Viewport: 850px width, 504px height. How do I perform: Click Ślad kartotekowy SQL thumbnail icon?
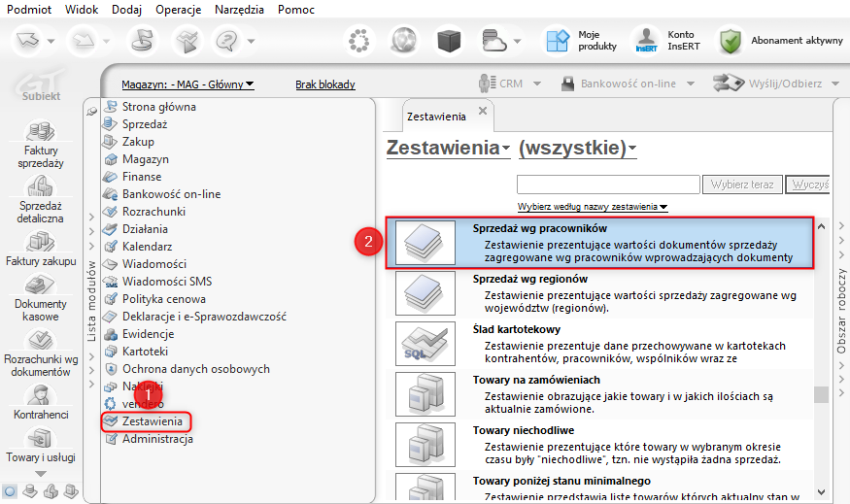(x=425, y=344)
